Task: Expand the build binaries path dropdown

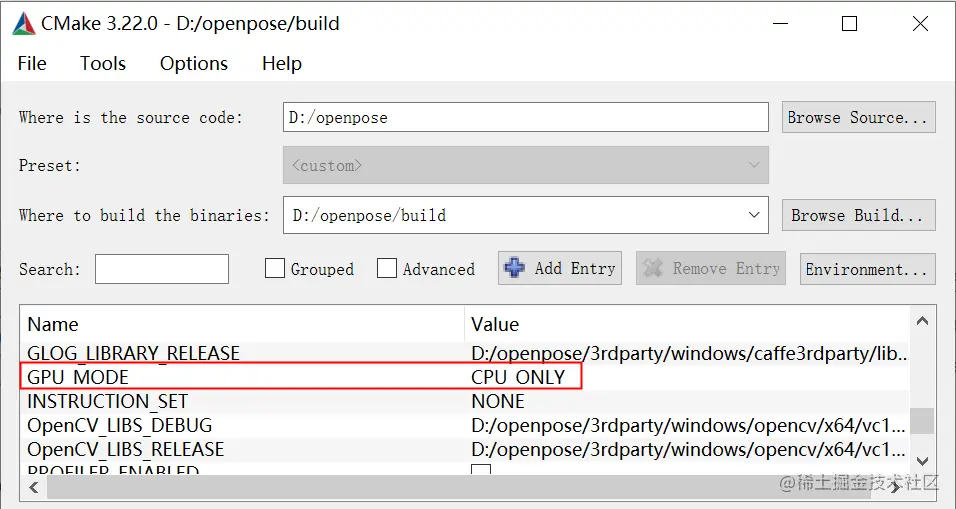Action: [x=754, y=215]
